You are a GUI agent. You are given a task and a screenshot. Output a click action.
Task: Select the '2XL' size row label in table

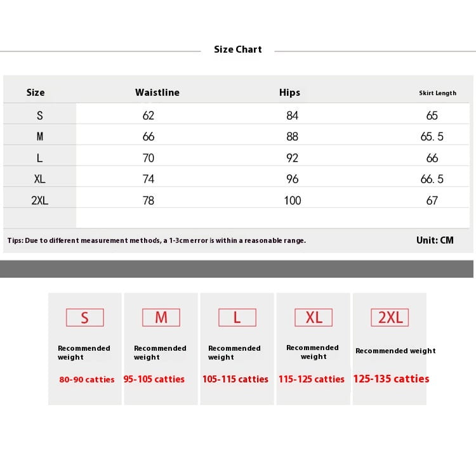click(x=40, y=200)
